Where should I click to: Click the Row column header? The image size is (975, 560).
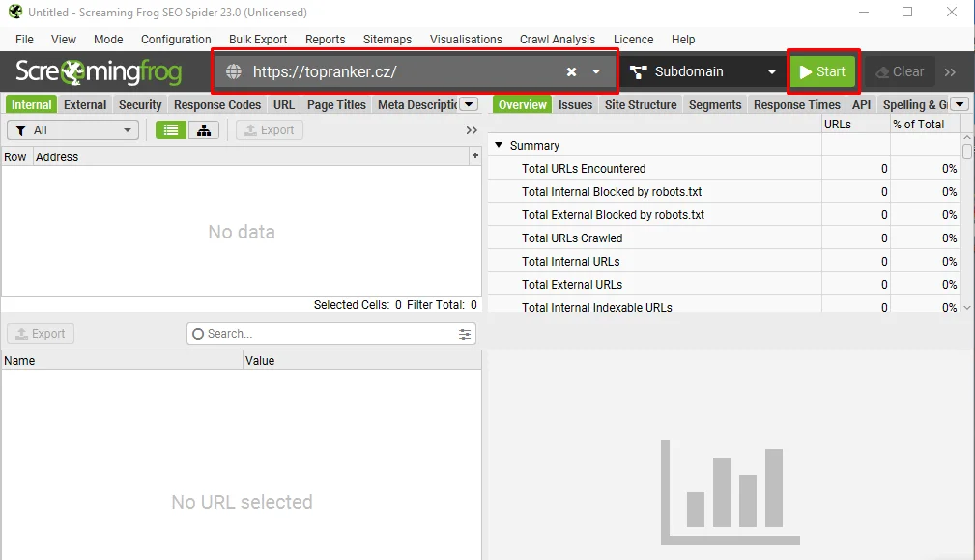pyautogui.click(x=16, y=156)
